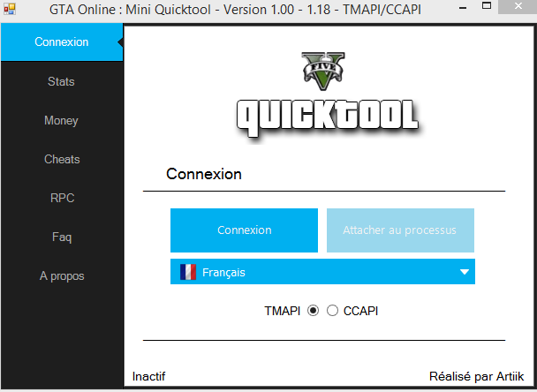Click the French flag icon

[188, 272]
